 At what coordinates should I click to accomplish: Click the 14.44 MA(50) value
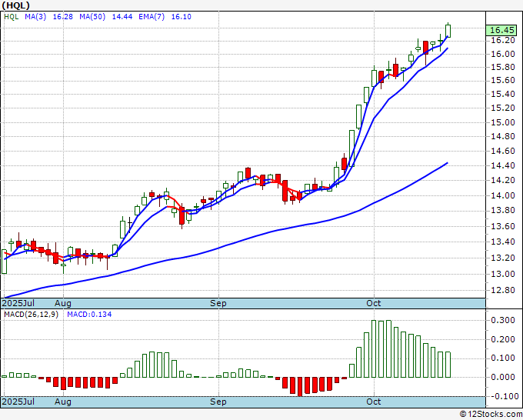click(x=122, y=17)
